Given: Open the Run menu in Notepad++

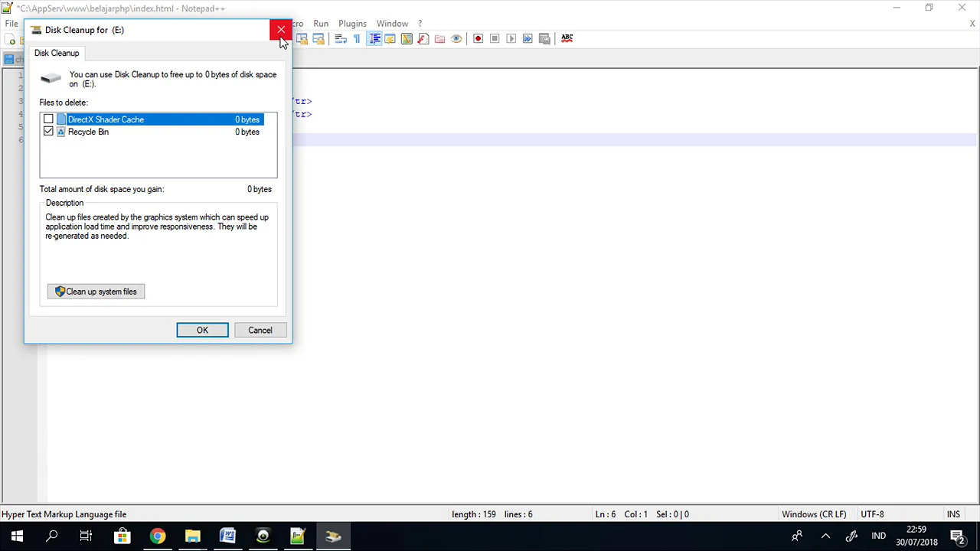Looking at the screenshot, I should 321,24.
